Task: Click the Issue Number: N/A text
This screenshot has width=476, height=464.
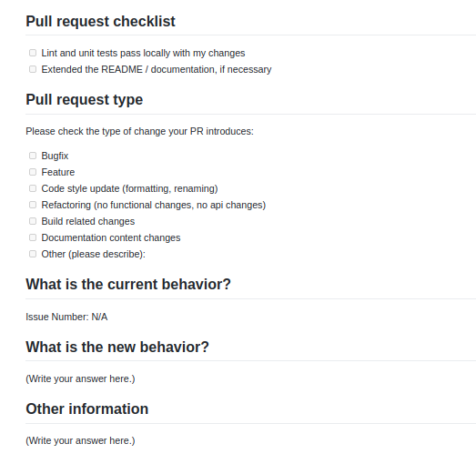Action: click(66, 317)
